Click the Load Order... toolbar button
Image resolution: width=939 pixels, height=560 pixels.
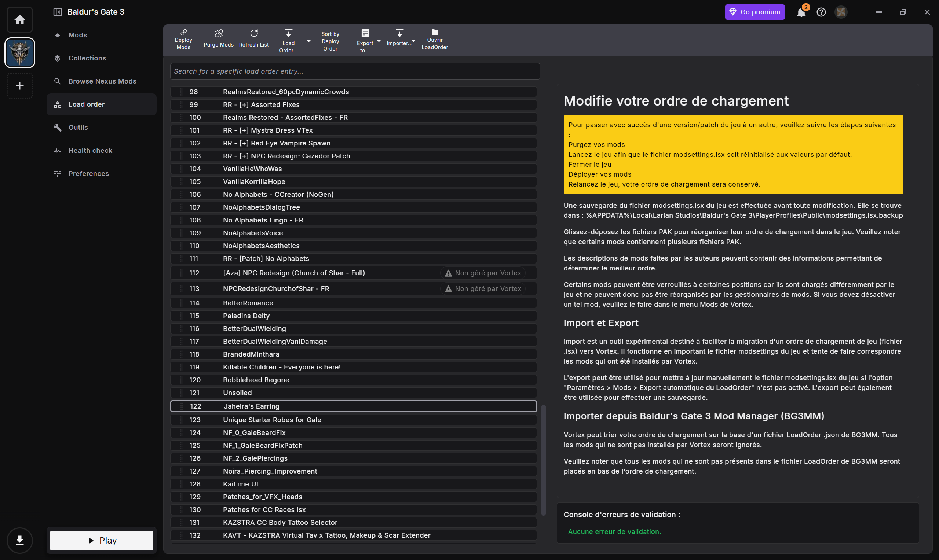pyautogui.click(x=288, y=41)
